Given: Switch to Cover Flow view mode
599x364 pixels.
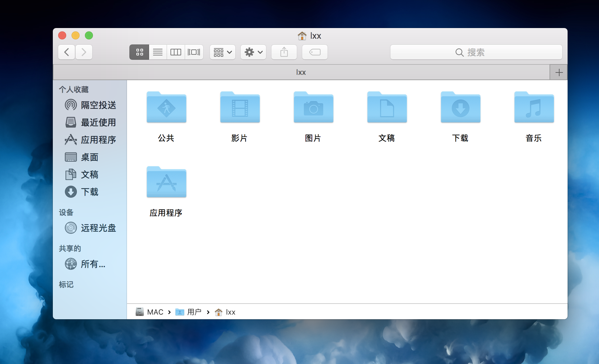Looking at the screenshot, I should [194, 52].
